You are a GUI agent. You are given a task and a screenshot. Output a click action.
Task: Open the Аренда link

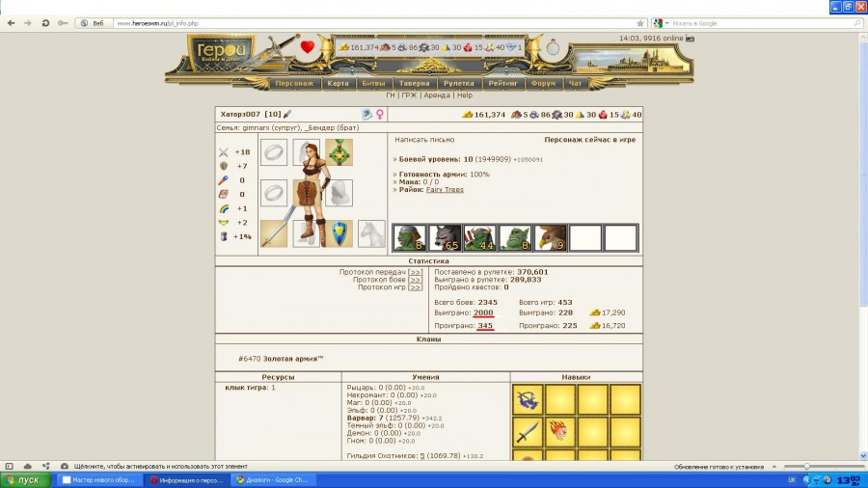point(437,95)
